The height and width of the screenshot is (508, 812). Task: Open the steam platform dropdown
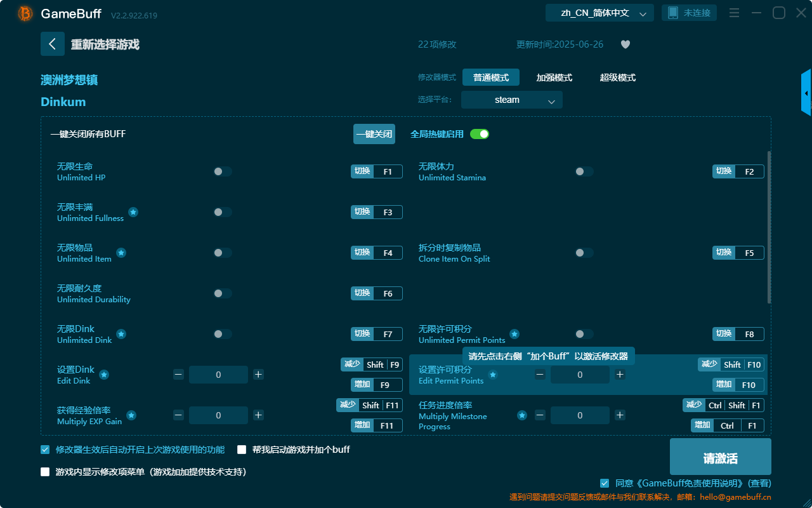pyautogui.click(x=512, y=100)
